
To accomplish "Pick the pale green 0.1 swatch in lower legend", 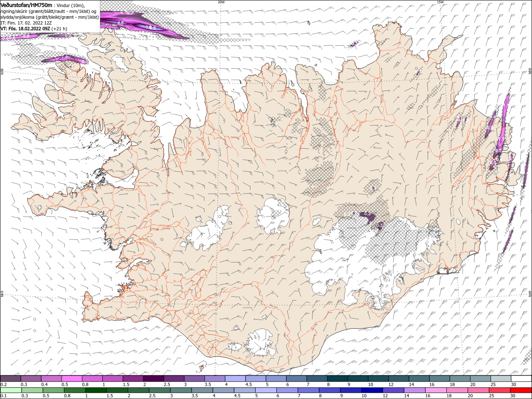I will pos(11,390).
